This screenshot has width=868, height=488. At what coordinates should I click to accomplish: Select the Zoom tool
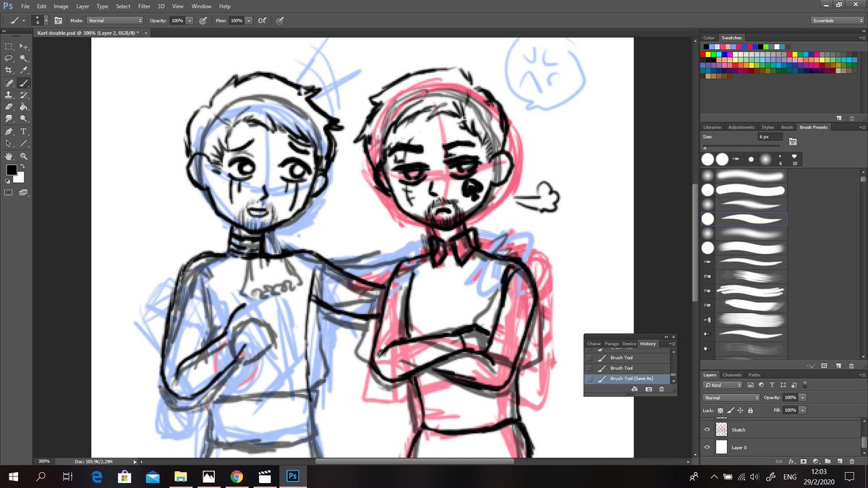[24, 155]
